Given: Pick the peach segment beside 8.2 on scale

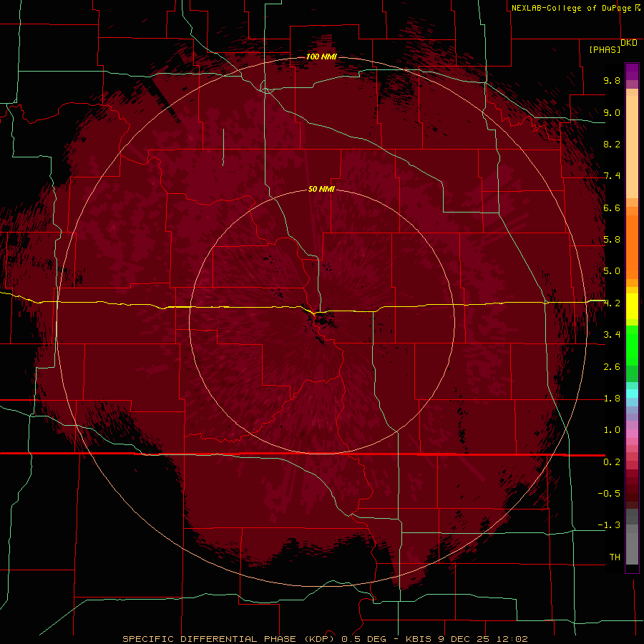Looking at the screenshot, I should 632,147.
